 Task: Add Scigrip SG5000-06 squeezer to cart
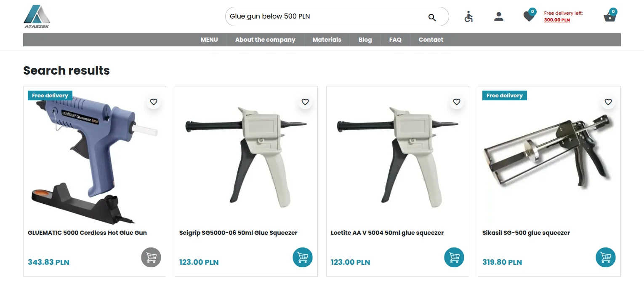[x=303, y=257]
